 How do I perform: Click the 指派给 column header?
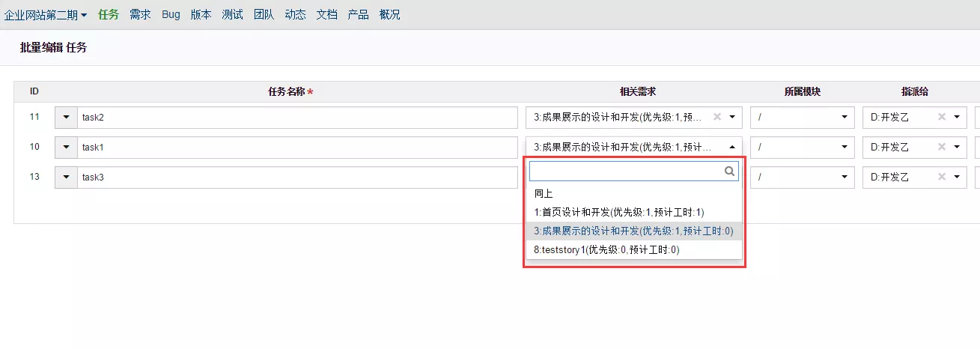tap(915, 91)
